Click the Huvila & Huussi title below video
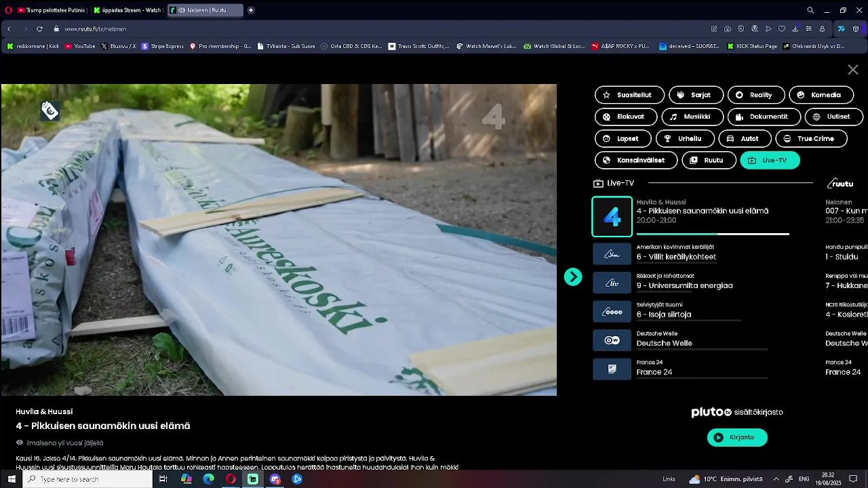Screen dimensions: 868x488 tap(44, 411)
